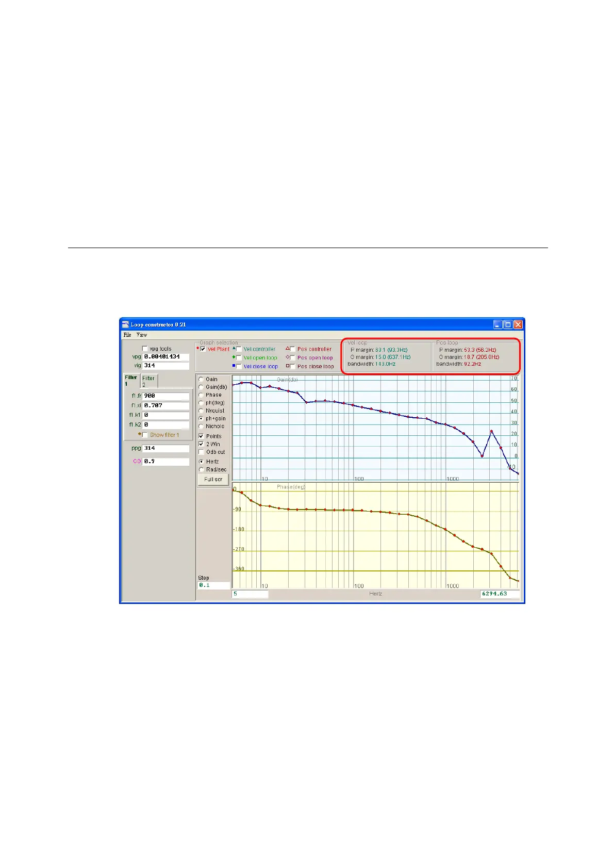The image size is (614, 868).
Task: Select the ph+gain radio option
Action: point(201,418)
